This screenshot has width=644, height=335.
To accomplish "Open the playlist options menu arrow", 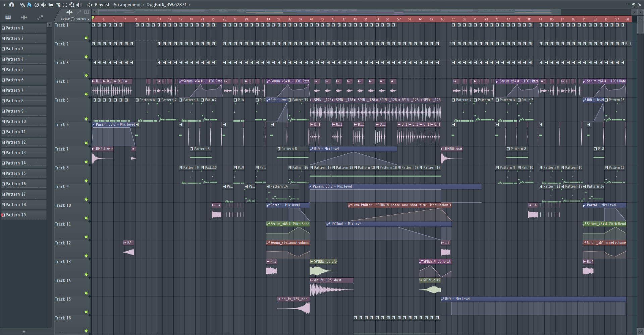I will (4, 5).
